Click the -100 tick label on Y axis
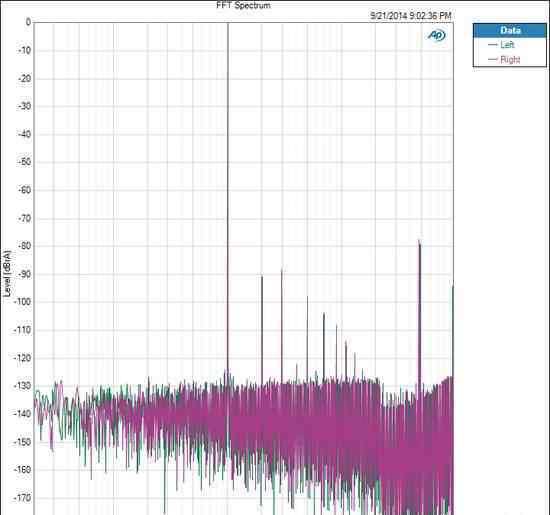550x515 pixels. (x=22, y=302)
